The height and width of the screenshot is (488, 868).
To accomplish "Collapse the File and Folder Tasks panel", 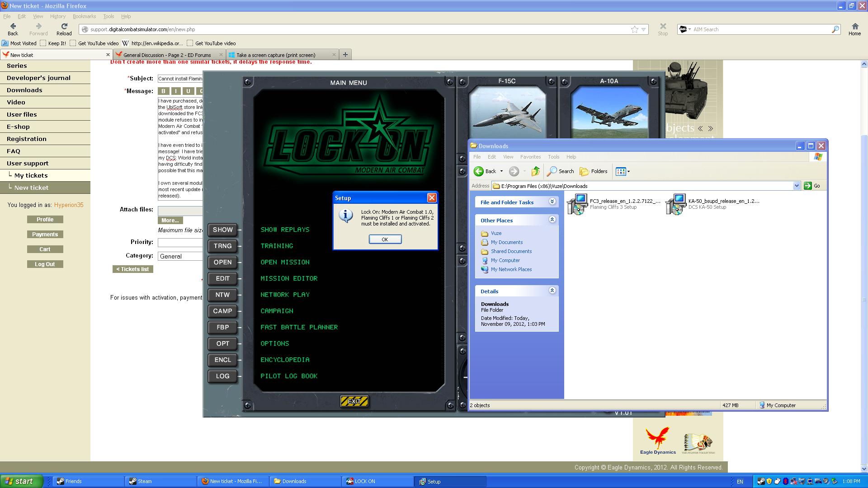I will click(x=552, y=202).
